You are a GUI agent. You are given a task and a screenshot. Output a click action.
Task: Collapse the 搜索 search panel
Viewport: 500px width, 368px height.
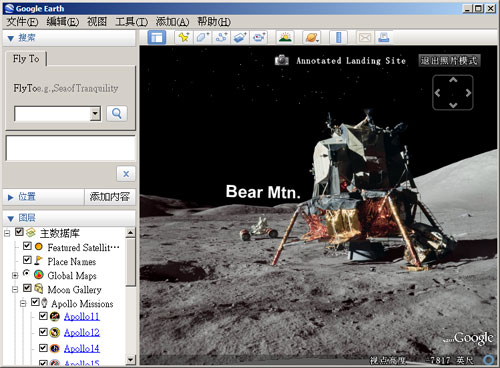11,39
